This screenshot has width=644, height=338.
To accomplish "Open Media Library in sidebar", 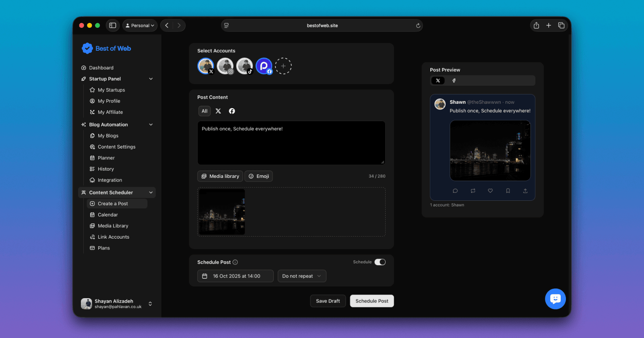I will pyautogui.click(x=113, y=226).
